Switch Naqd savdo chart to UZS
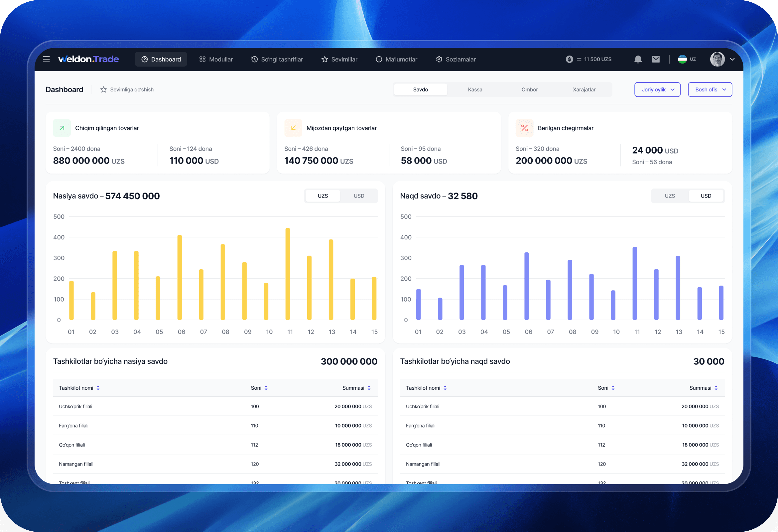Viewport: 778px width, 532px height. click(670, 196)
